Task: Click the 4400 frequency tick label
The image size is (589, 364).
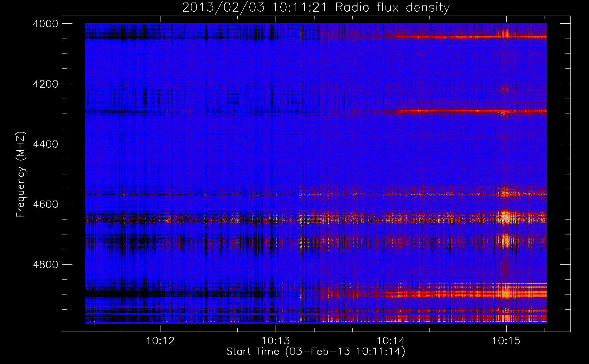Action: pos(46,144)
